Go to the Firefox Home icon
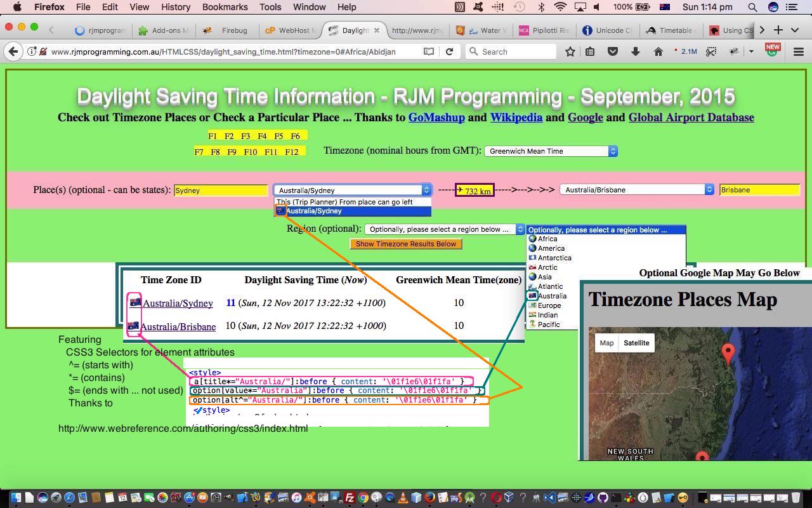Screen dimensions: 812x508 [658, 51]
